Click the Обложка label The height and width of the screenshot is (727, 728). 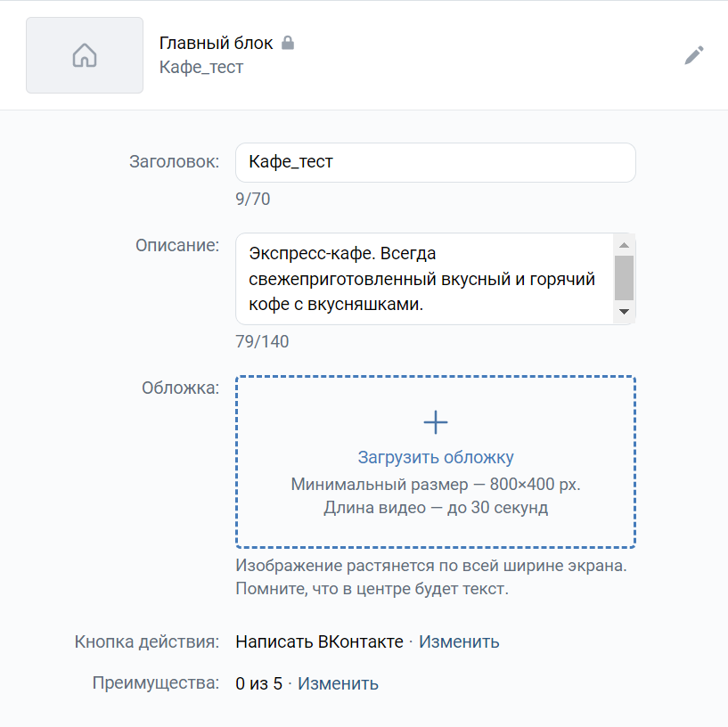[x=181, y=388]
